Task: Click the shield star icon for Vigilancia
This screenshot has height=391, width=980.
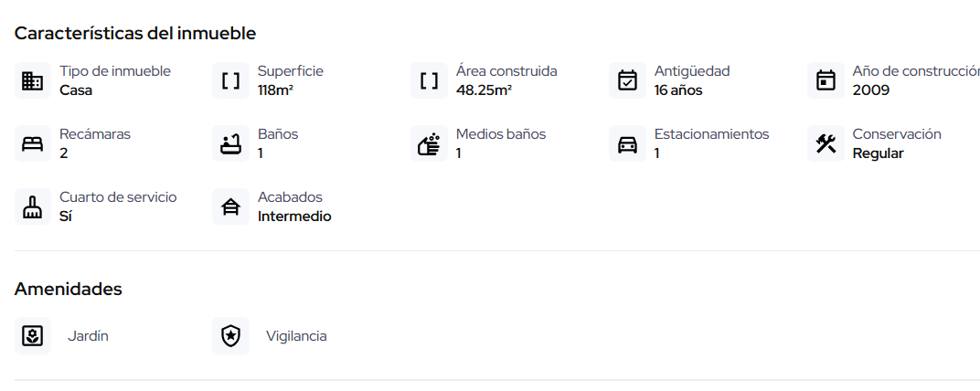Action: click(x=231, y=336)
